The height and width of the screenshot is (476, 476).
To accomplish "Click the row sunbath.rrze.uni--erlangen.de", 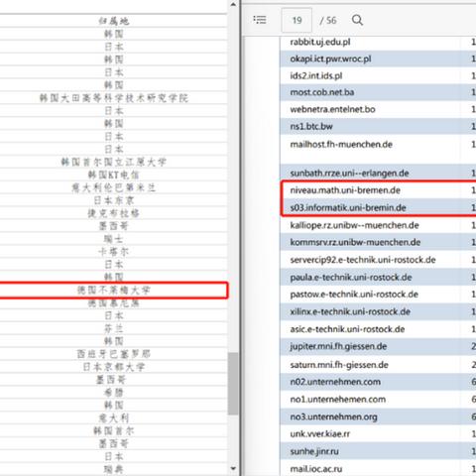I will click(378, 173).
